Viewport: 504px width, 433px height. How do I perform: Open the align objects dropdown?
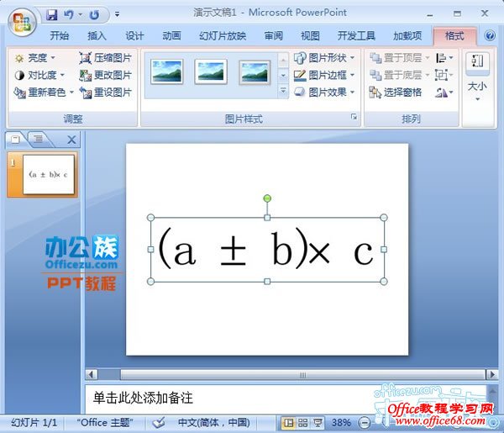pyautogui.click(x=444, y=58)
